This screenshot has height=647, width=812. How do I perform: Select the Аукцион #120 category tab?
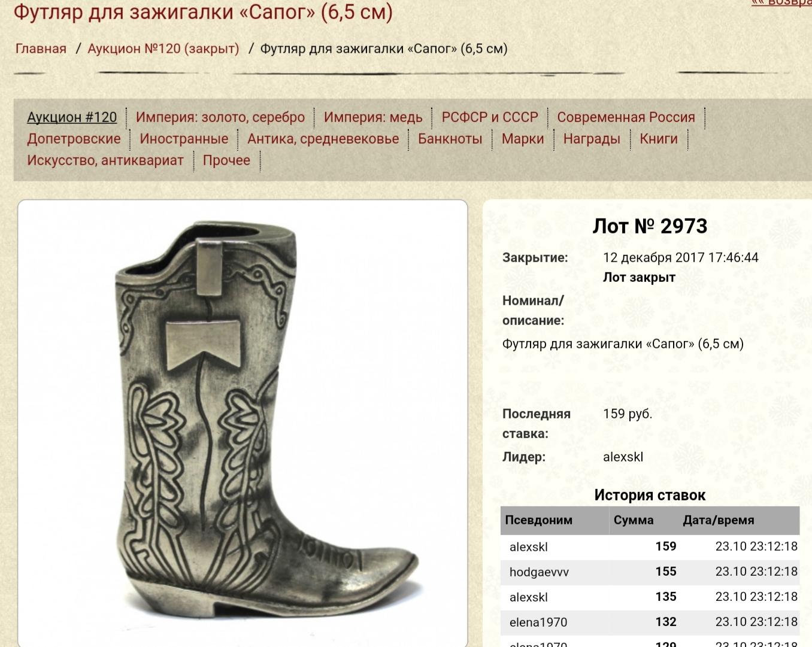[x=72, y=117]
